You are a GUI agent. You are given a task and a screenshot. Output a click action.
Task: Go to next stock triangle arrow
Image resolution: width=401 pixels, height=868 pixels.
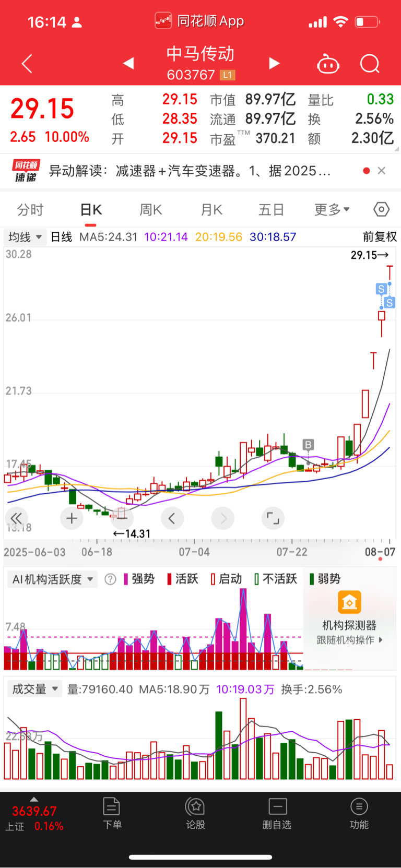coord(274,63)
